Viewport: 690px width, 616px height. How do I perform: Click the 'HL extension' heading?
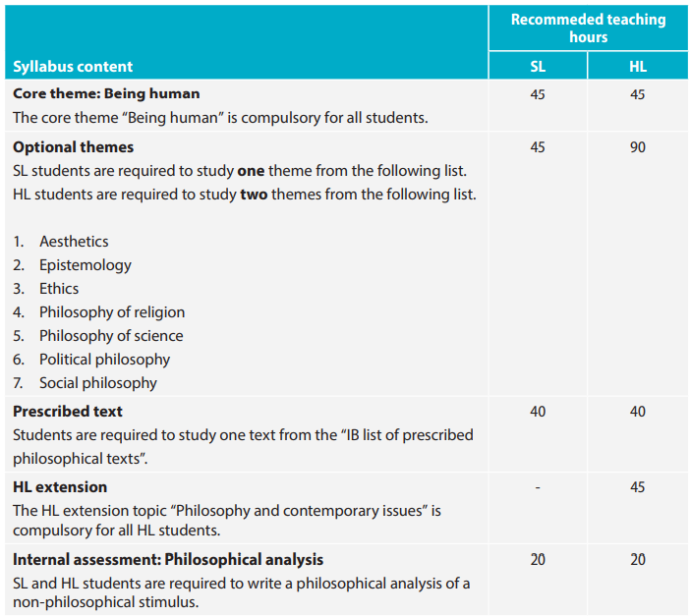tap(60, 487)
